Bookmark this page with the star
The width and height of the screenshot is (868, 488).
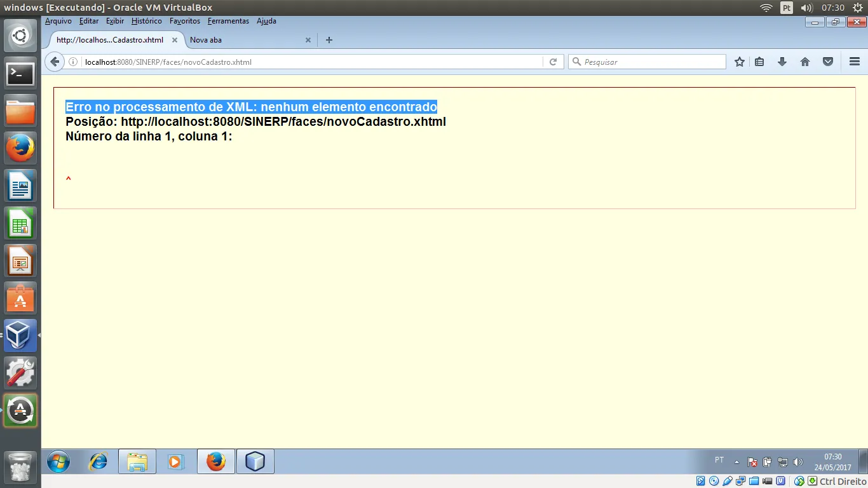(740, 62)
